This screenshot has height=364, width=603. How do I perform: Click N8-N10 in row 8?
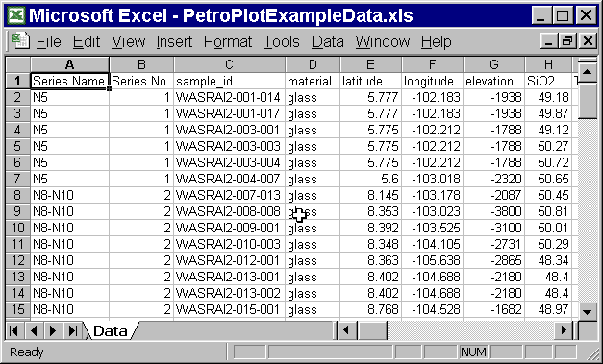click(69, 195)
